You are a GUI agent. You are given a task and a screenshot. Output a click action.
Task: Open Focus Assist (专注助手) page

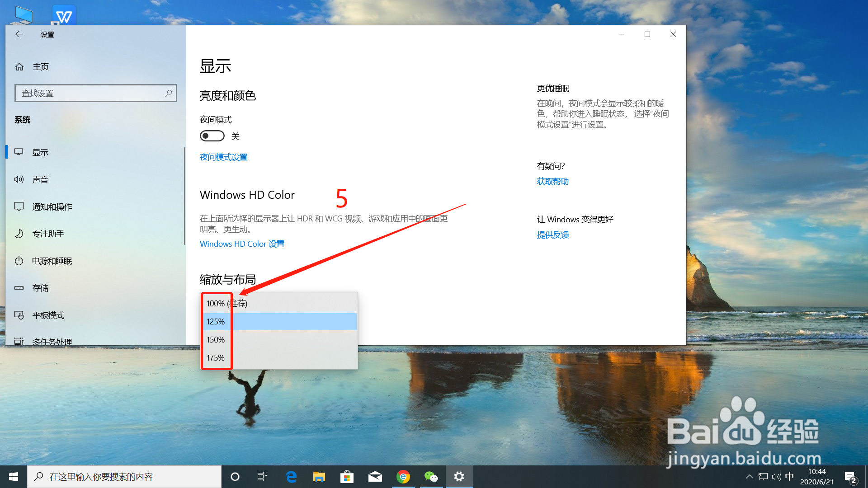tap(48, 234)
